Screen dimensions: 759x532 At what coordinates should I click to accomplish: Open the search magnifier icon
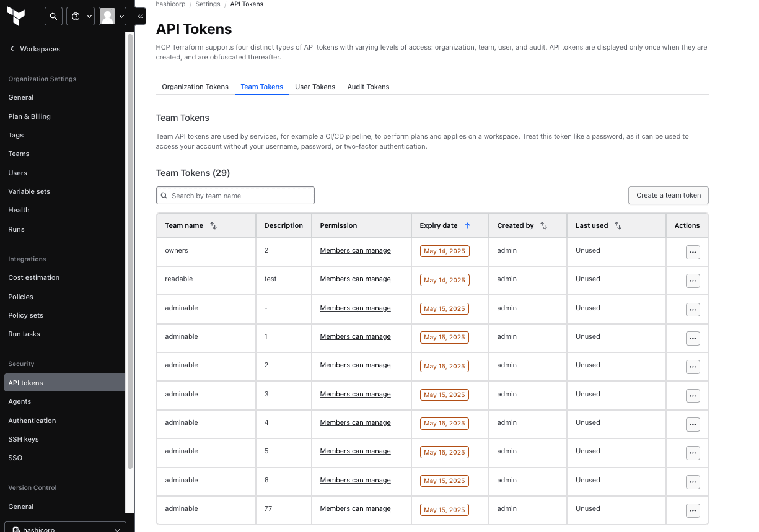coord(53,16)
